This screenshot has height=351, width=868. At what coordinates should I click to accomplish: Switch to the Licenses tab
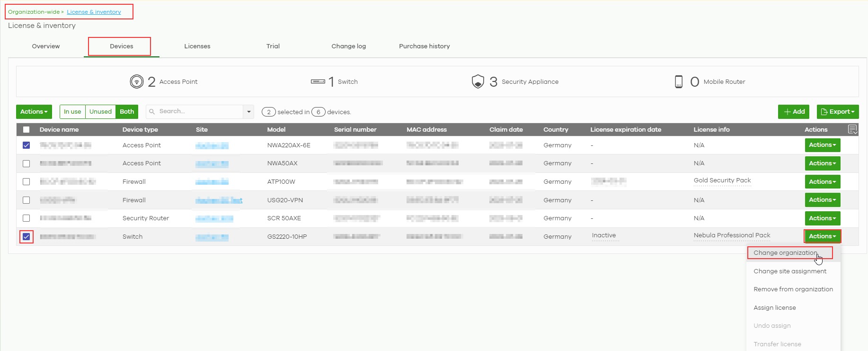197,46
